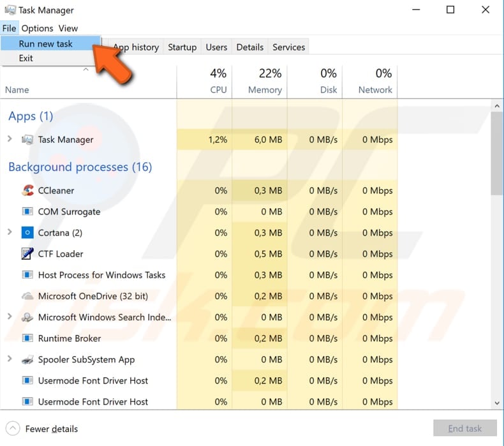
Task: Click the vertical scrollbar down arrow
Action: pos(496,403)
